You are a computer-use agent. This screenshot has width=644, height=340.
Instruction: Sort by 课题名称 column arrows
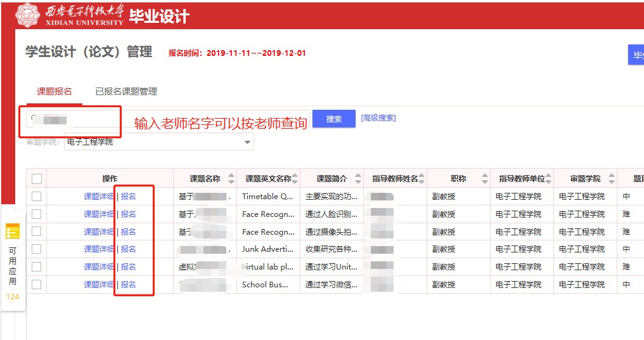pyautogui.click(x=231, y=179)
